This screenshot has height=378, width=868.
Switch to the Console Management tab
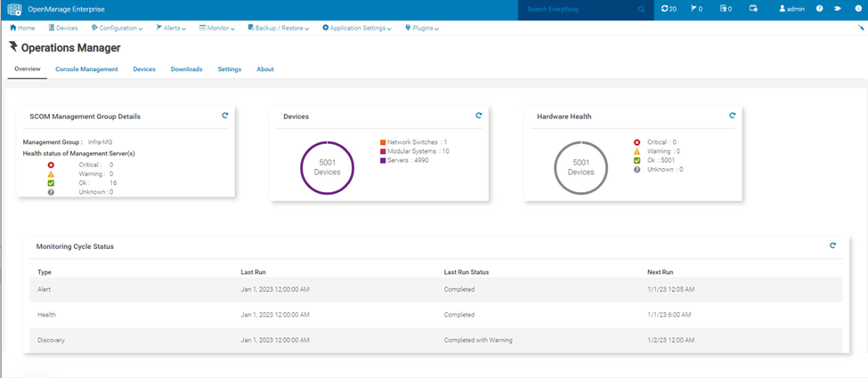tap(86, 69)
